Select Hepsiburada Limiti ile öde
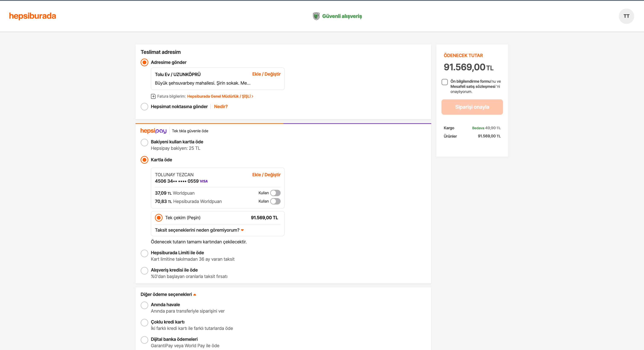This screenshot has height=350, width=644. pos(144,253)
